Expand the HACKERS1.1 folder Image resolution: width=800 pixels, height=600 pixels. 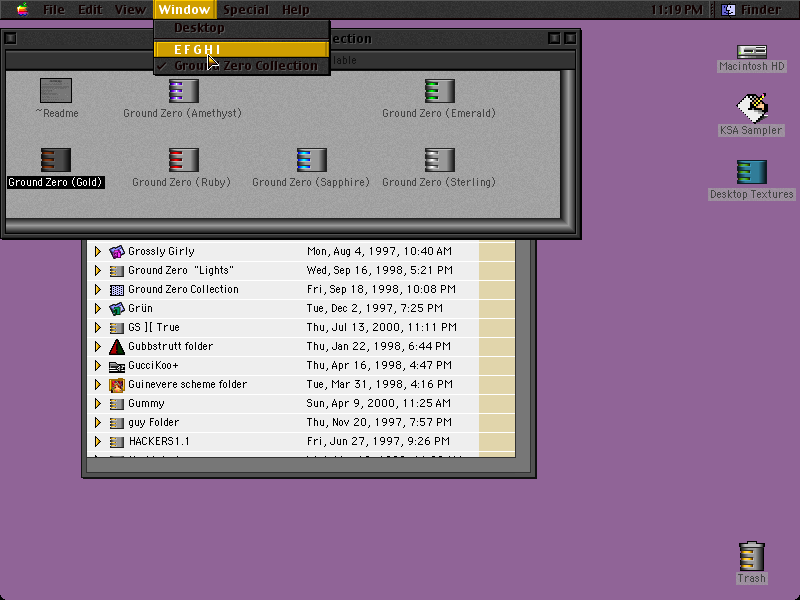[x=97, y=442]
